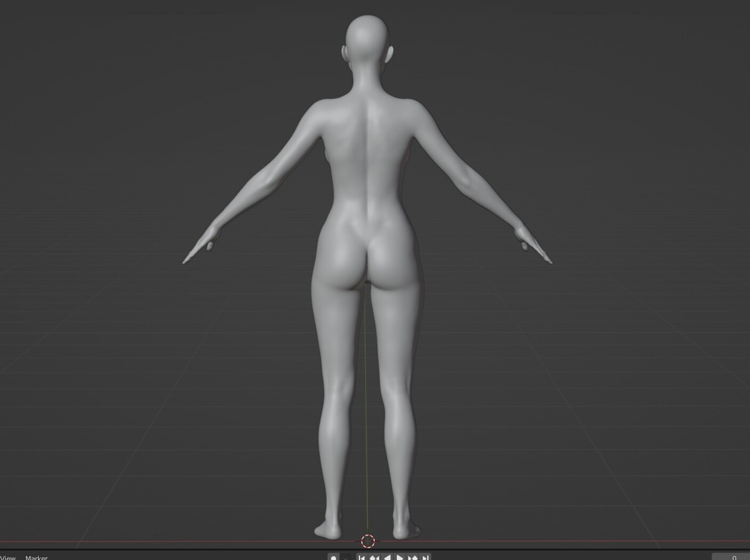The width and height of the screenshot is (750, 560).
Task: Click the current frame number field
Action: pyautogui.click(x=731, y=557)
